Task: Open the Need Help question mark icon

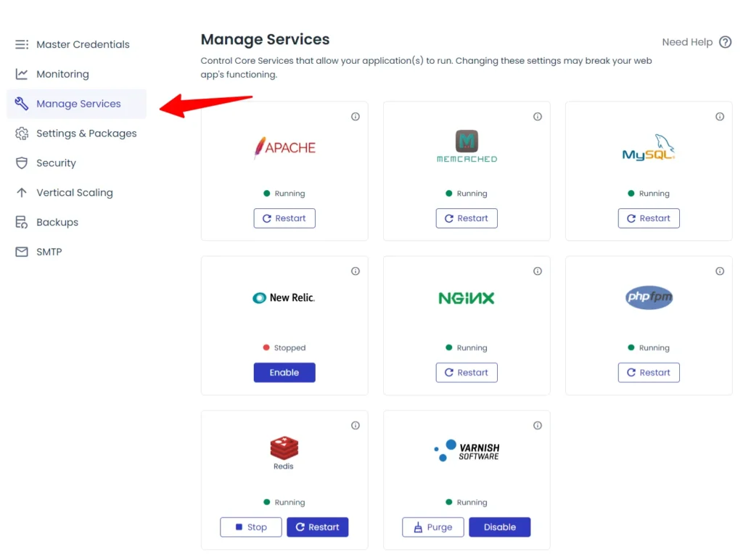Action: point(724,42)
